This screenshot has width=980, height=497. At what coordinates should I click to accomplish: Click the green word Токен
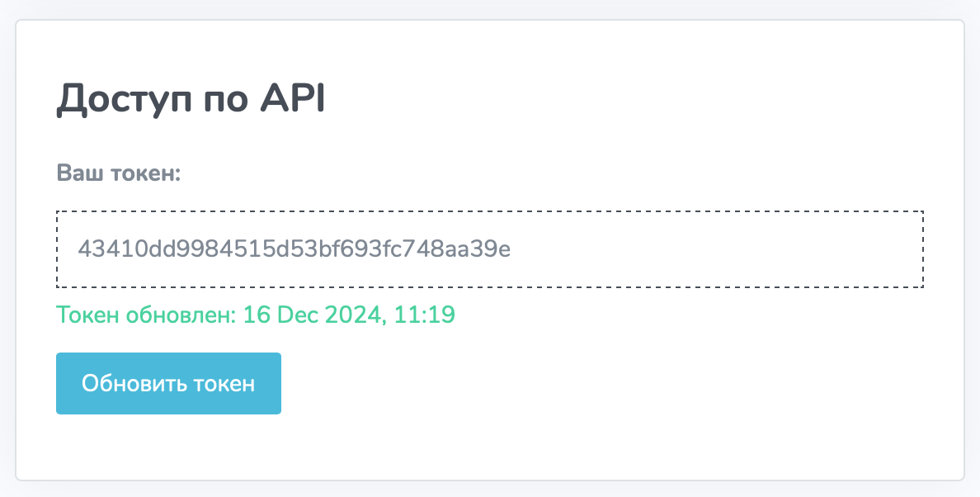pos(87,314)
